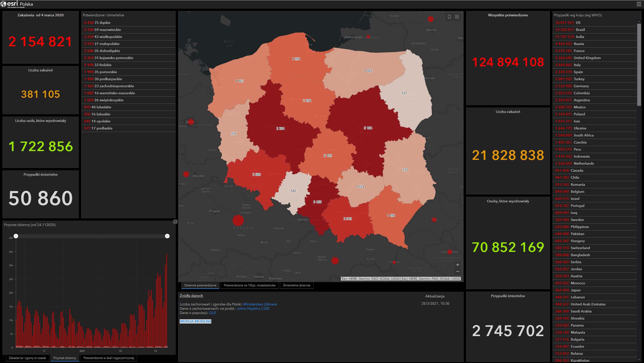Switch map to Śmiertelne dzienne
This screenshot has height=363, width=644.
(296, 285)
